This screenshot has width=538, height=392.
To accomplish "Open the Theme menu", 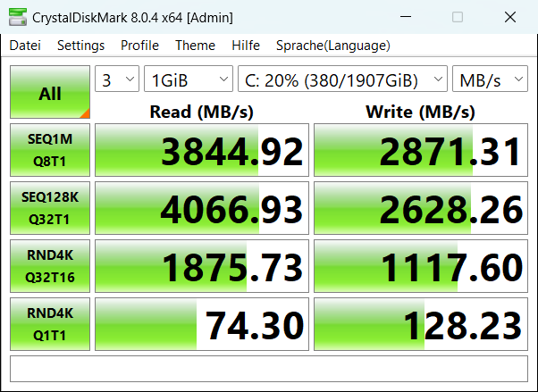I will (x=195, y=46).
